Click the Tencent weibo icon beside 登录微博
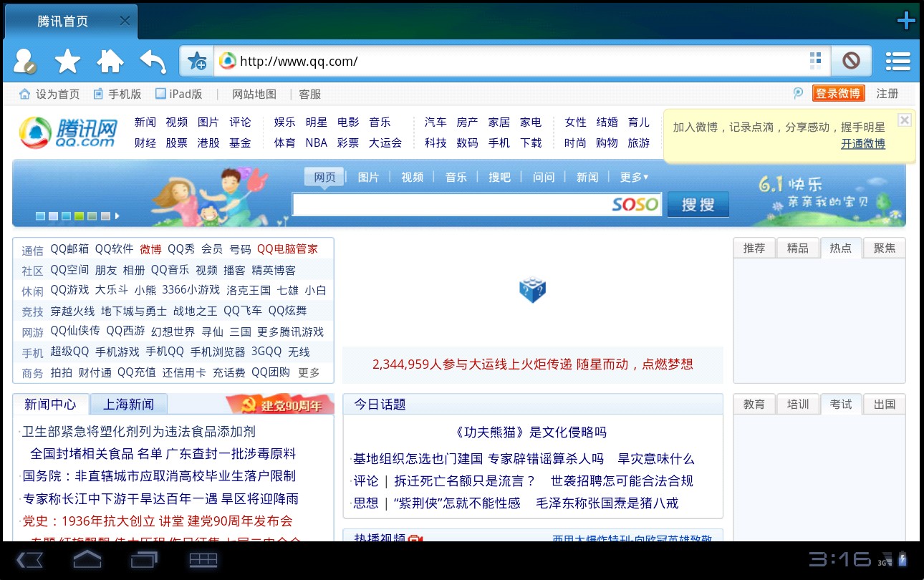The height and width of the screenshot is (580, 924). pos(799,93)
